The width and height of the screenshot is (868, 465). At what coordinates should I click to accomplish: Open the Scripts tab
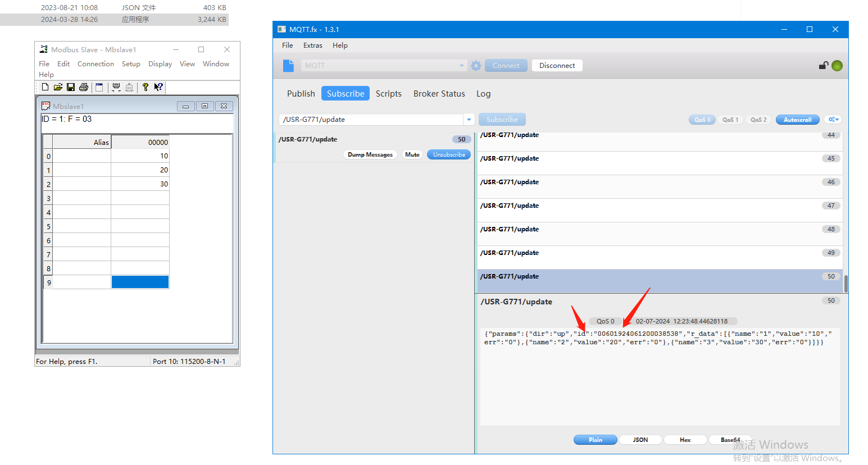[x=389, y=94]
